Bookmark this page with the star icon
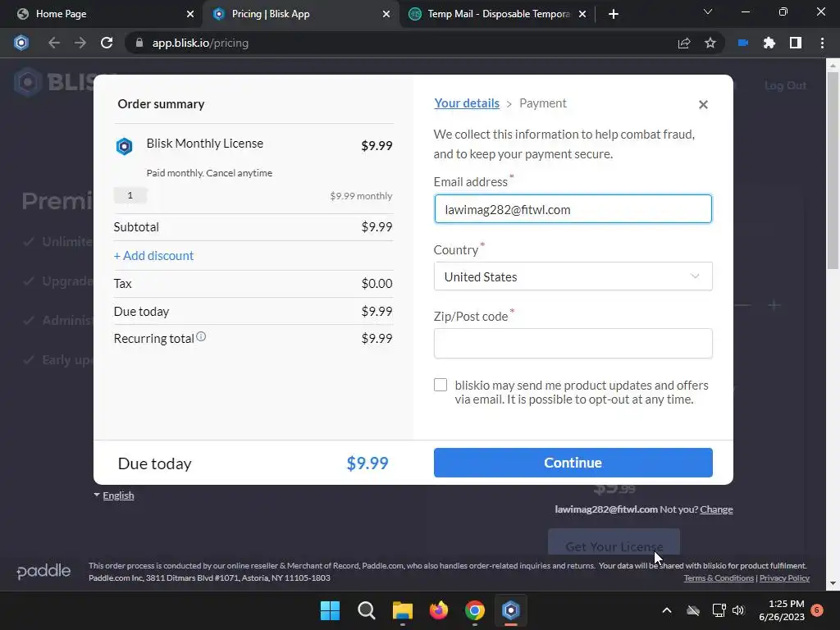 (710, 43)
